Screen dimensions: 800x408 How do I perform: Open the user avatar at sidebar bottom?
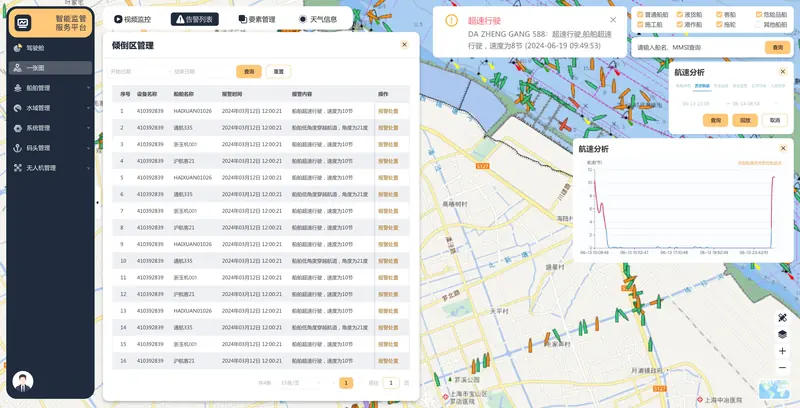point(22,381)
